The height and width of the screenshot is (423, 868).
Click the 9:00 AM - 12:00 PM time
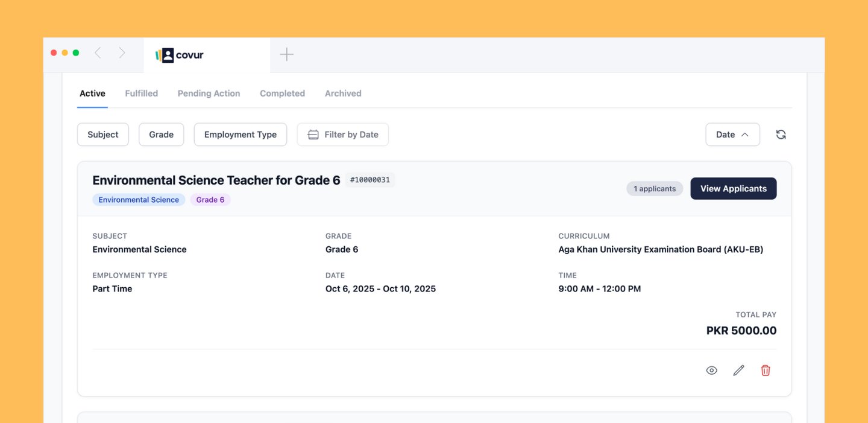pyautogui.click(x=600, y=289)
